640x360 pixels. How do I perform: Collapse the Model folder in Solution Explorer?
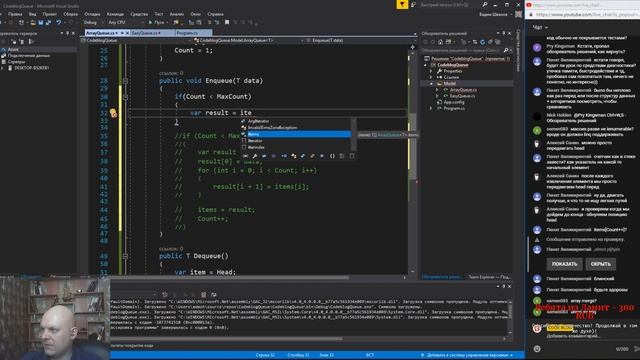click(431, 83)
